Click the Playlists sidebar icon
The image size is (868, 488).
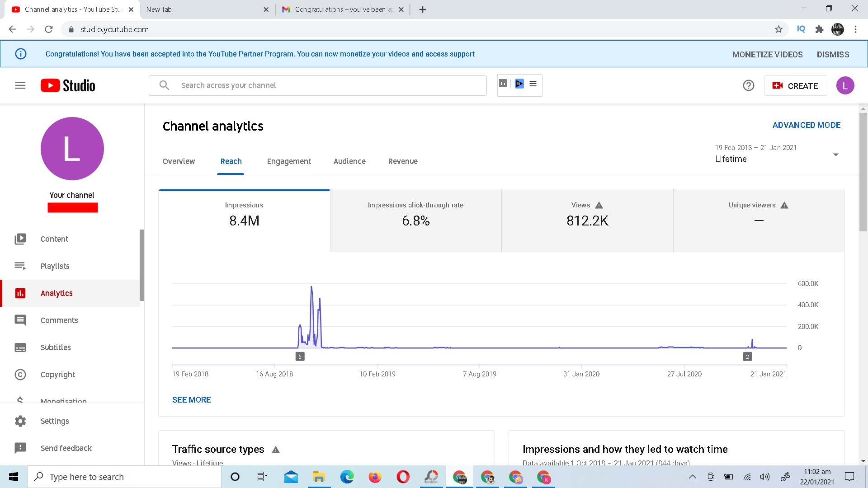20,266
